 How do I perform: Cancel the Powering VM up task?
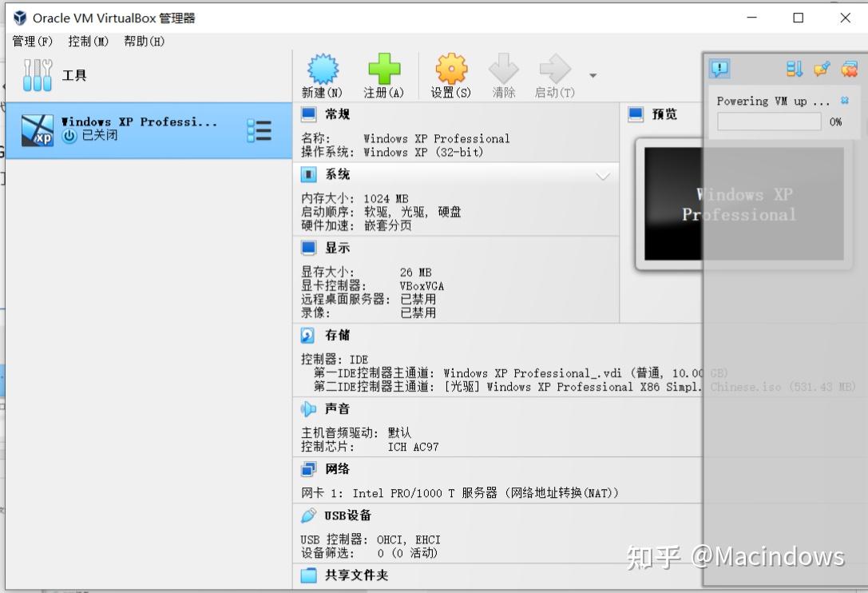[x=844, y=101]
